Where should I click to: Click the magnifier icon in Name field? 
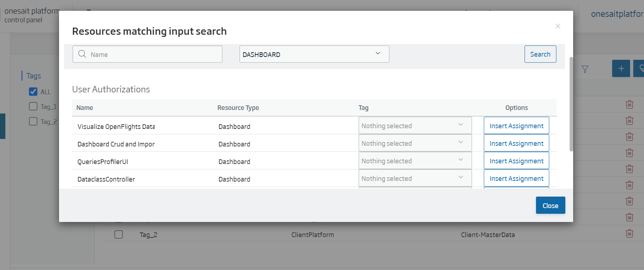82,54
